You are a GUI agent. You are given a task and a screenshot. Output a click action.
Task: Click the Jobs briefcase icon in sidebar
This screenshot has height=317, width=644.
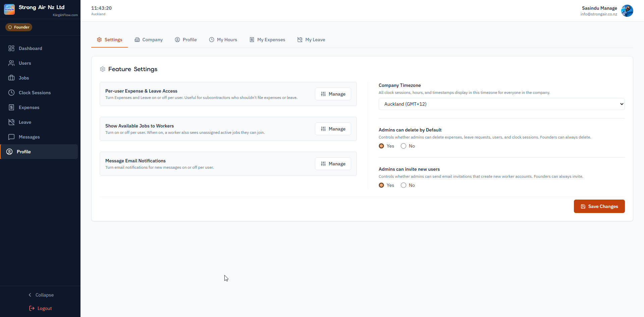pos(11,78)
